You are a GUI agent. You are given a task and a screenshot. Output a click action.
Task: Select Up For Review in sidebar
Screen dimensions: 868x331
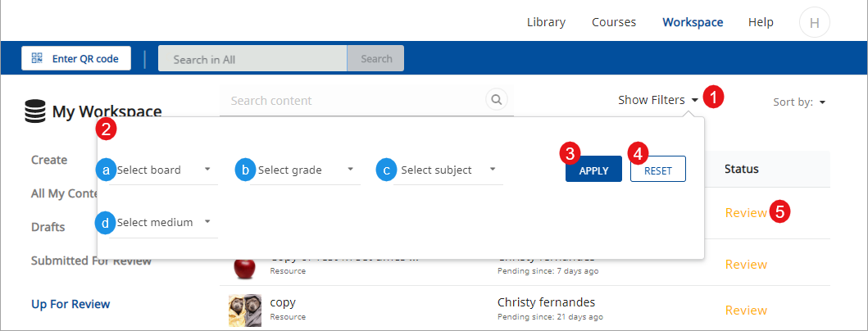click(x=70, y=304)
